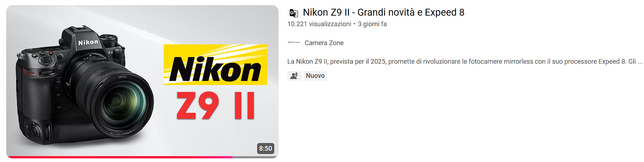The width and height of the screenshot is (644, 162).
Task: Select the Nuovo badge
Action: click(315, 76)
